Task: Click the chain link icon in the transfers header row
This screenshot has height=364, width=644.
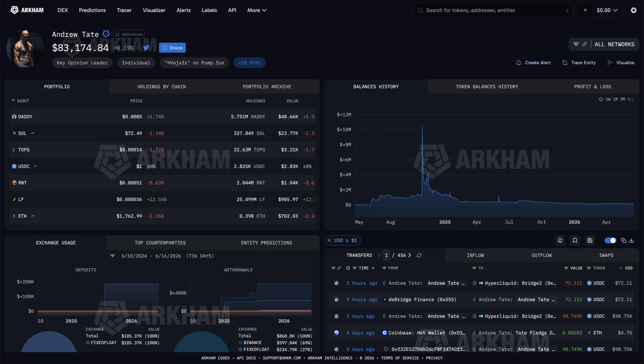Action: pos(339,268)
